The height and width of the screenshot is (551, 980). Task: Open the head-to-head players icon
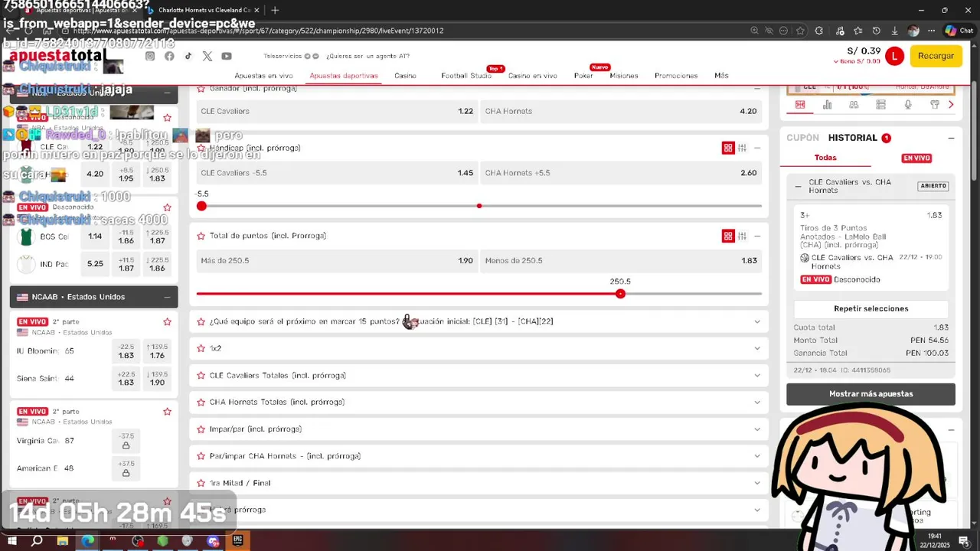pos(854,105)
